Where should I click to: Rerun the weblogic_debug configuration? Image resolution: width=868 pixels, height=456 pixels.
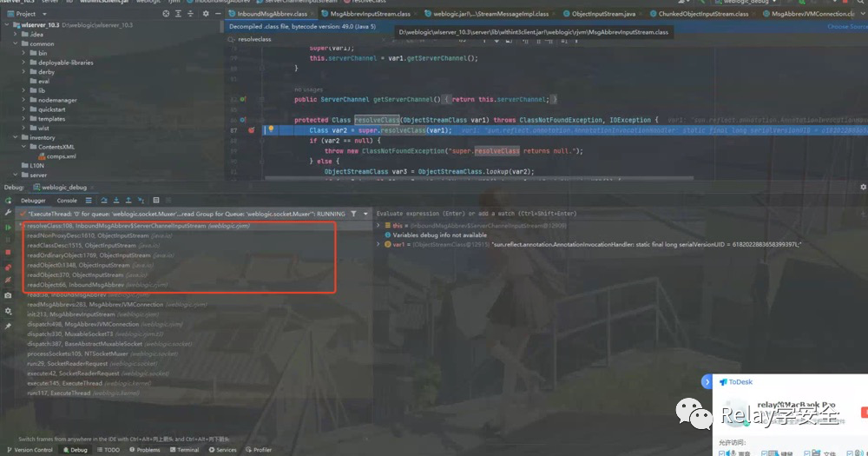8,201
